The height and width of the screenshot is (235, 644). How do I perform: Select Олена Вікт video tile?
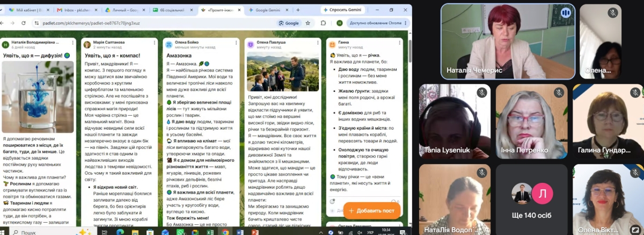pos(608,200)
